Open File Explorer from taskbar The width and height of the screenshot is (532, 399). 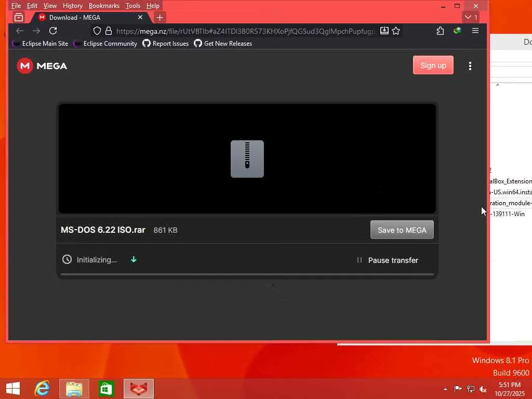click(x=74, y=389)
